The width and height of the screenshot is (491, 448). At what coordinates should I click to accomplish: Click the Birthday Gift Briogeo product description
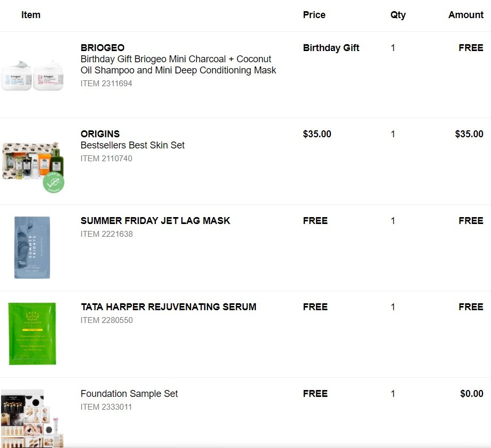pyautogui.click(x=178, y=64)
